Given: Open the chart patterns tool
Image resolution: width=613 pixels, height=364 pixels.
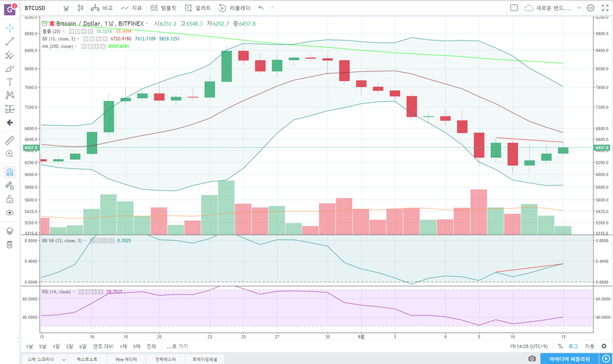Looking at the screenshot, I should pyautogui.click(x=10, y=95).
